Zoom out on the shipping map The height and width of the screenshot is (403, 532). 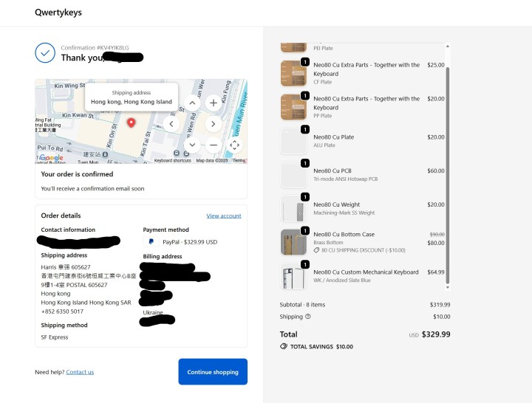(214, 145)
